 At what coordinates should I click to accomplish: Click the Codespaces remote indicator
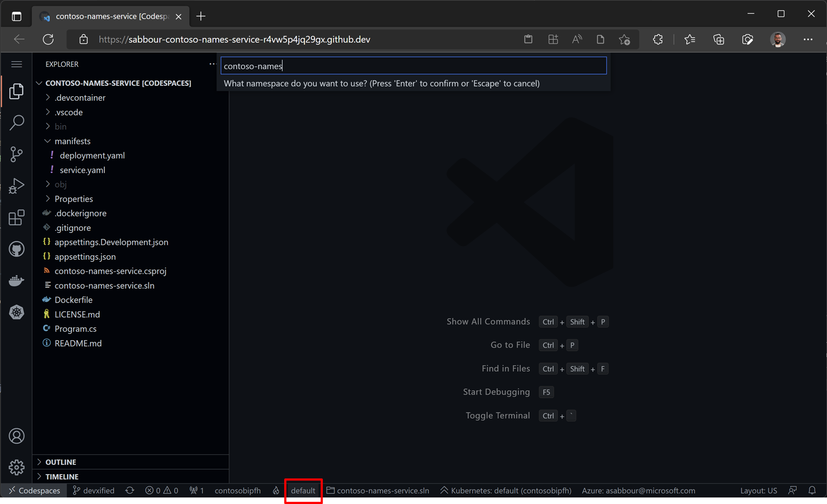coord(34,490)
